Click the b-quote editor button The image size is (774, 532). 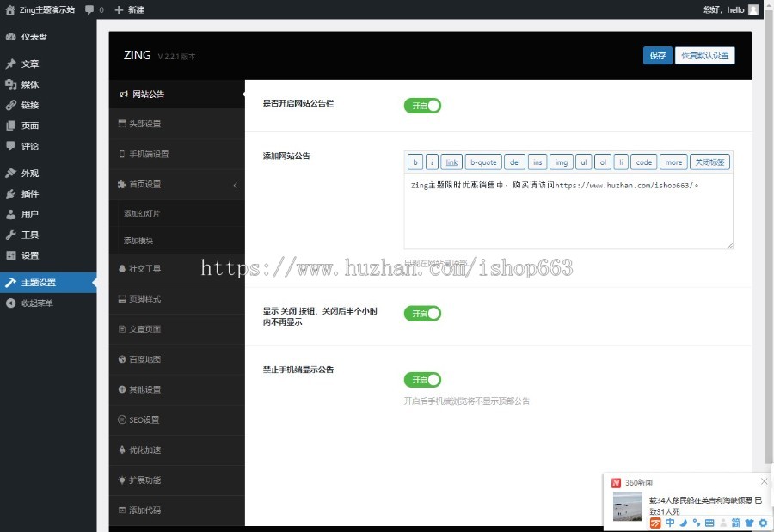click(483, 162)
